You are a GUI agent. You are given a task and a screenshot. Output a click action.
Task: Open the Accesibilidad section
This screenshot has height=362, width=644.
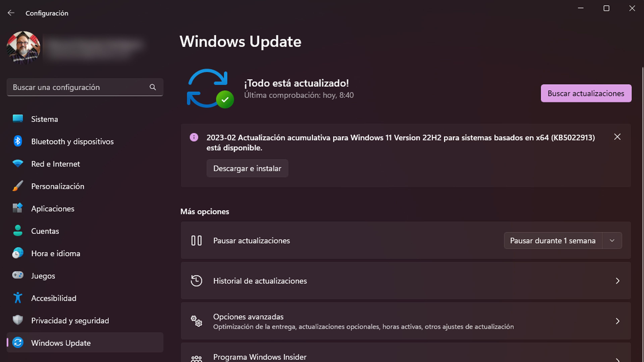click(85, 298)
